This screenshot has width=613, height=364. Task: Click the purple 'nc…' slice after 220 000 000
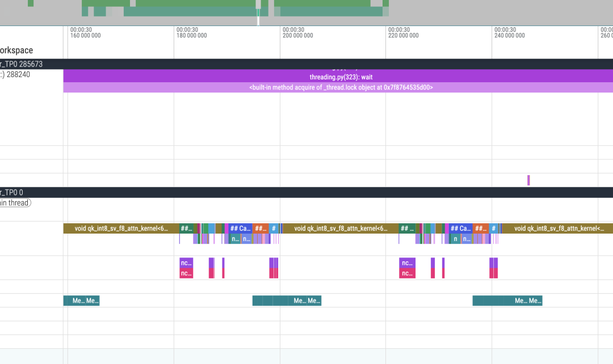407,263
